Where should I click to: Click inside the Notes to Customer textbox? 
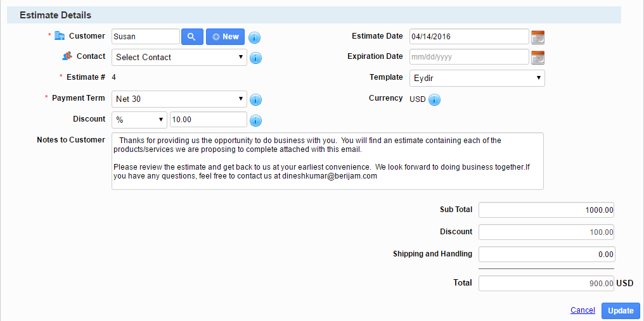[327, 161]
